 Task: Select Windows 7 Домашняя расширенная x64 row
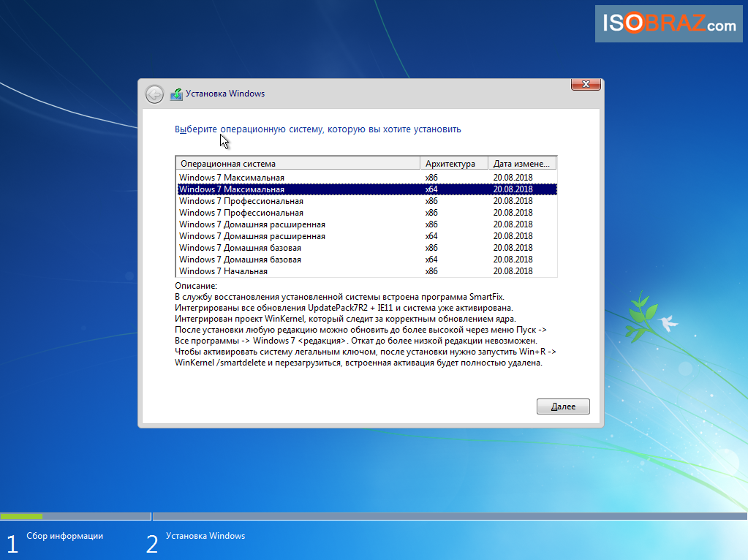[367, 236]
